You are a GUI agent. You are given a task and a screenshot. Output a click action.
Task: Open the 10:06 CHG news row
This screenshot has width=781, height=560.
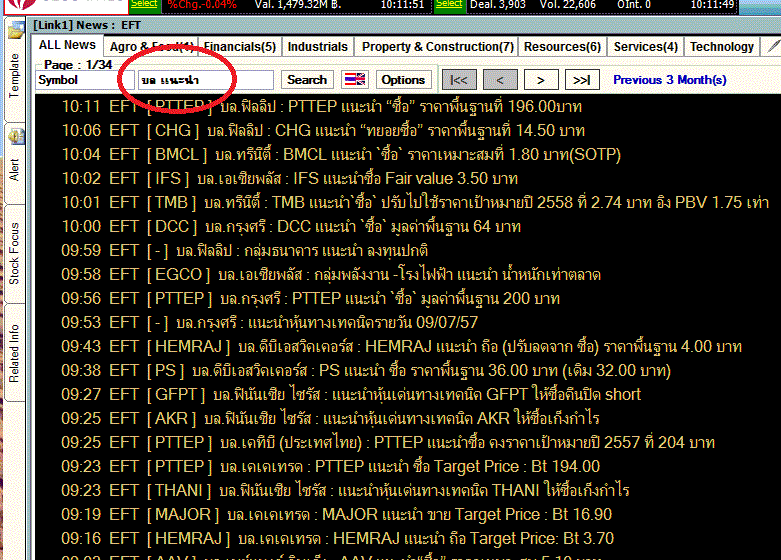click(323, 131)
